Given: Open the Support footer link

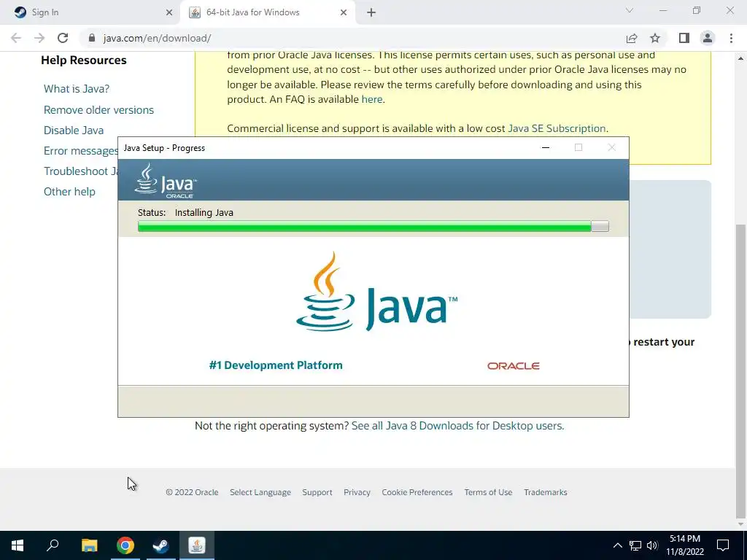Looking at the screenshot, I should 317,492.
